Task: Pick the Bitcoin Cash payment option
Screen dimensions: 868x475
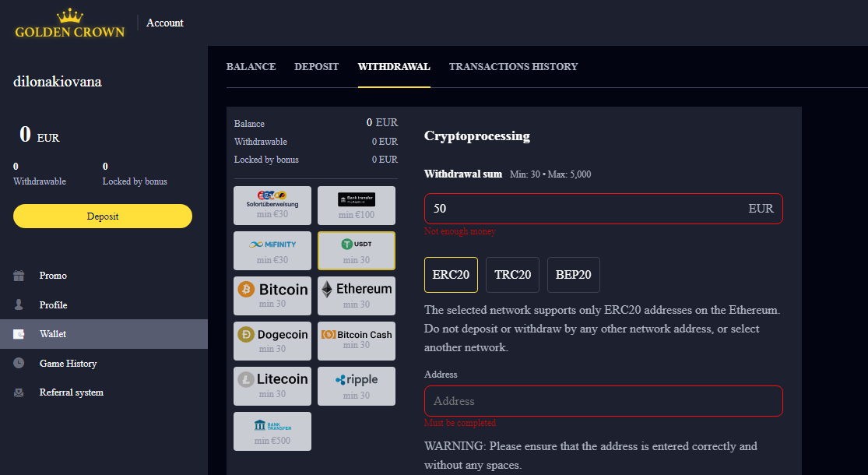Action: pos(357,340)
